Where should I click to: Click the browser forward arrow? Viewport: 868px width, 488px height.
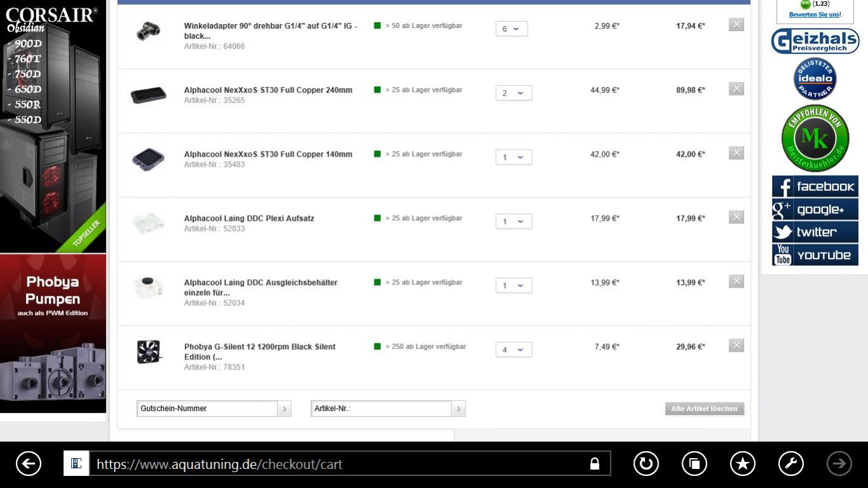point(839,464)
